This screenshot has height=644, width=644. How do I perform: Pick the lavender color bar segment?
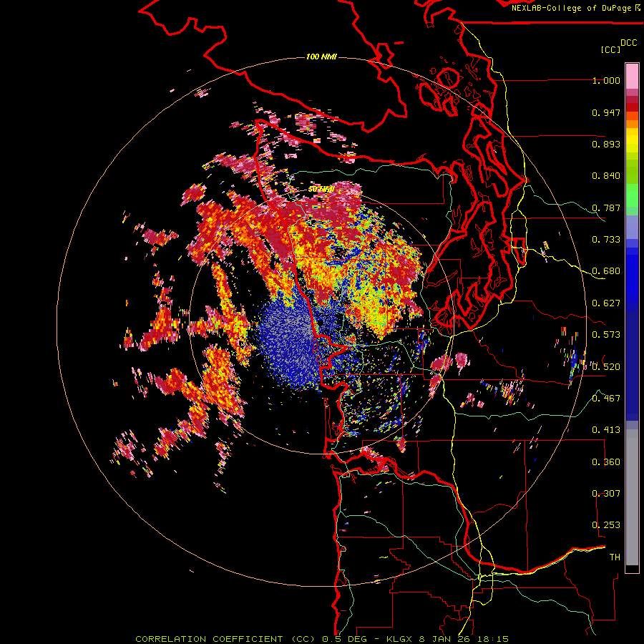coord(632,227)
